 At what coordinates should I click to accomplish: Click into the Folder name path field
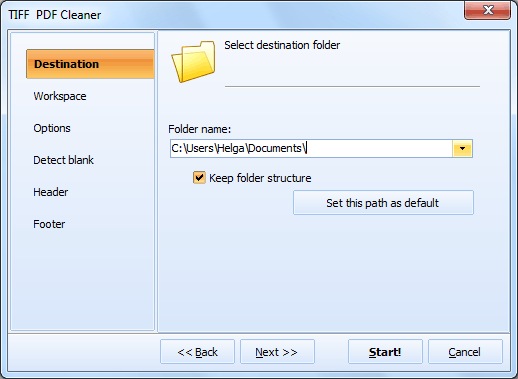tap(311, 148)
